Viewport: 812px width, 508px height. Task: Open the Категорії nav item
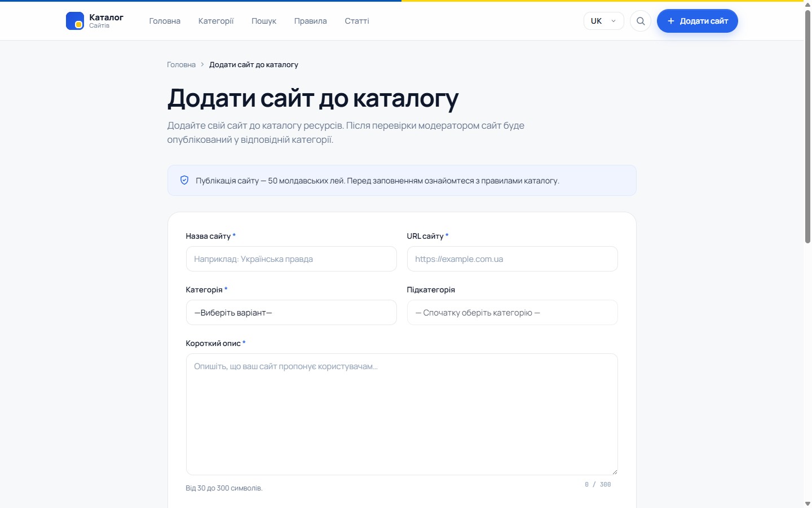216,21
